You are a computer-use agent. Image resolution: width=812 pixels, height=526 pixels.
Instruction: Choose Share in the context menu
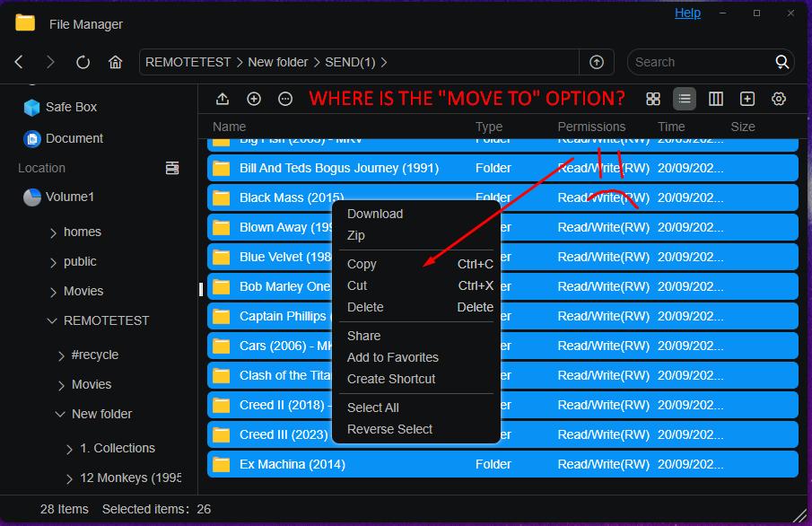416,336
